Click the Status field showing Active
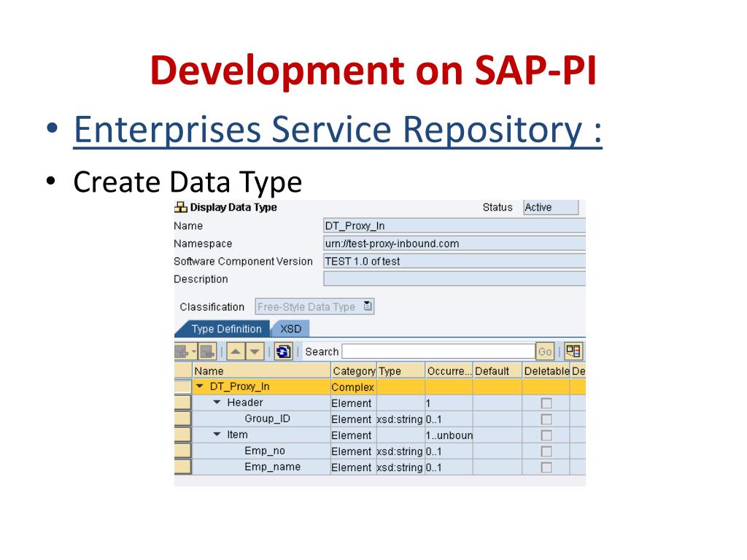The image size is (747, 560). click(x=551, y=208)
